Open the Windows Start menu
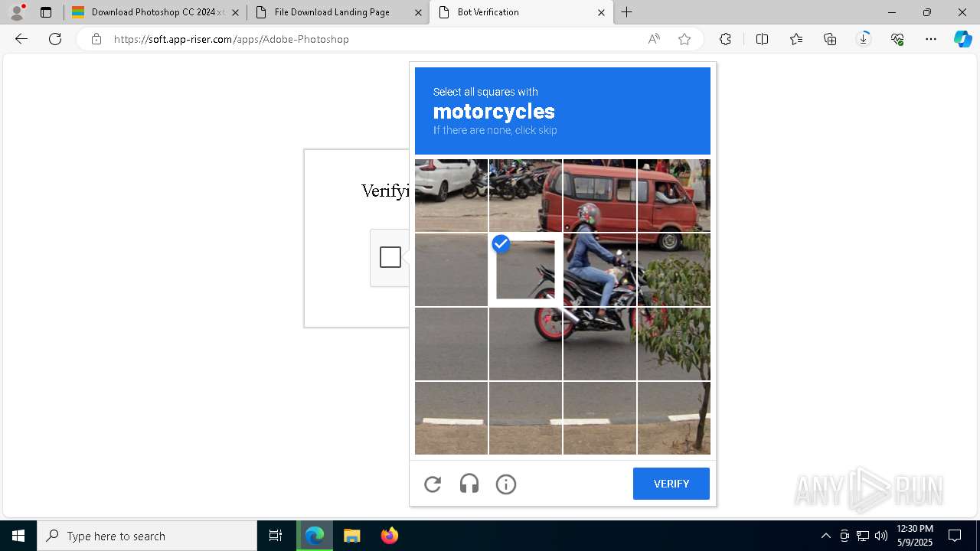Viewport: 980px width, 551px height. pos(18,536)
